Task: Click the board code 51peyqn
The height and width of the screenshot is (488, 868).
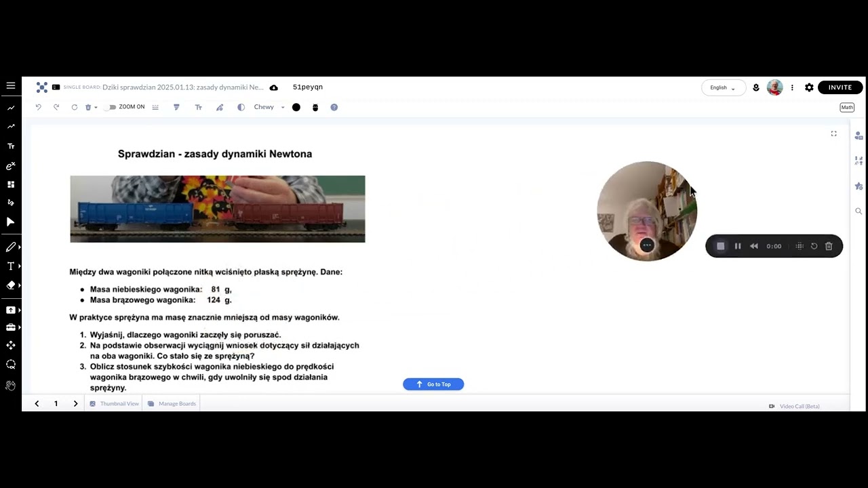Action: tap(308, 87)
